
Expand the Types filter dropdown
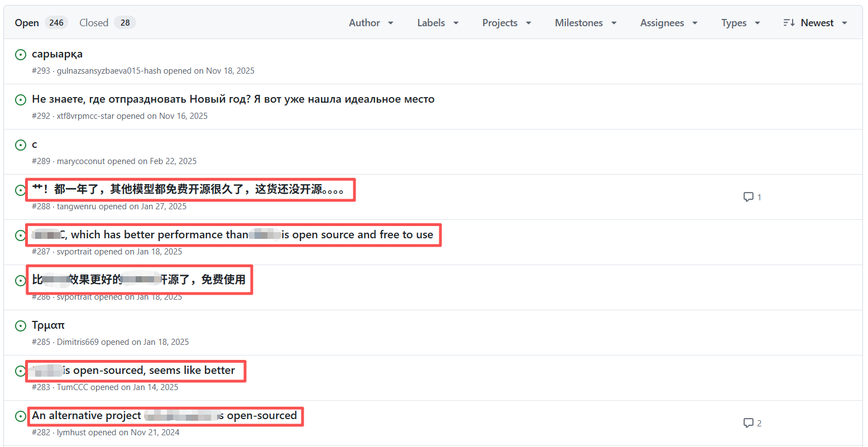pyautogui.click(x=740, y=23)
